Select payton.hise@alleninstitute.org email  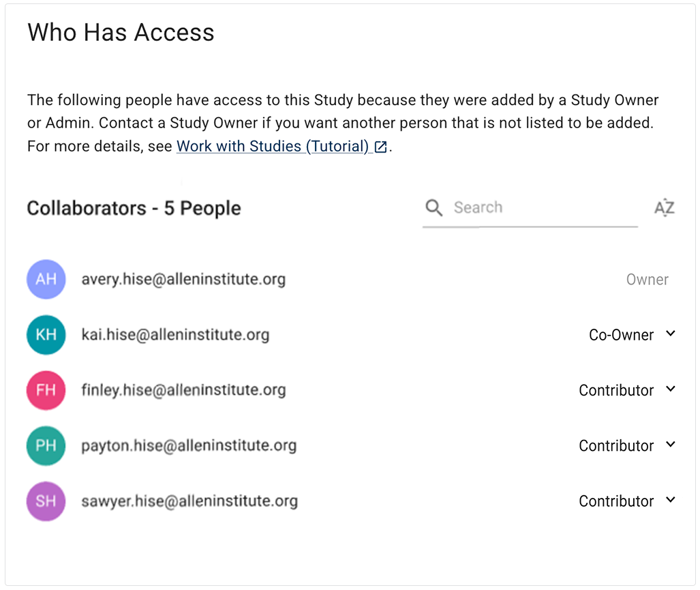[189, 445]
